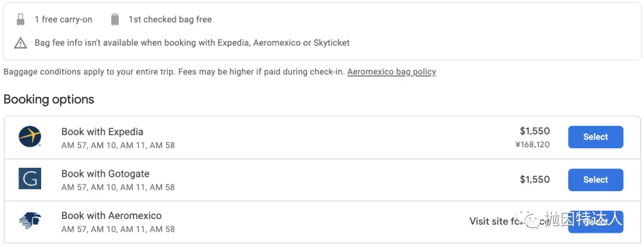Click the warning triangle icon

pyautogui.click(x=20, y=43)
